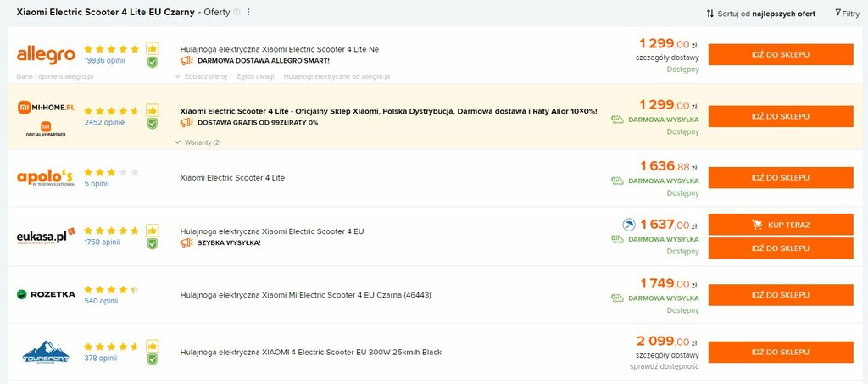This screenshot has height=384, width=868.
Task: Open the Toursport shop logo
Action: [46, 353]
